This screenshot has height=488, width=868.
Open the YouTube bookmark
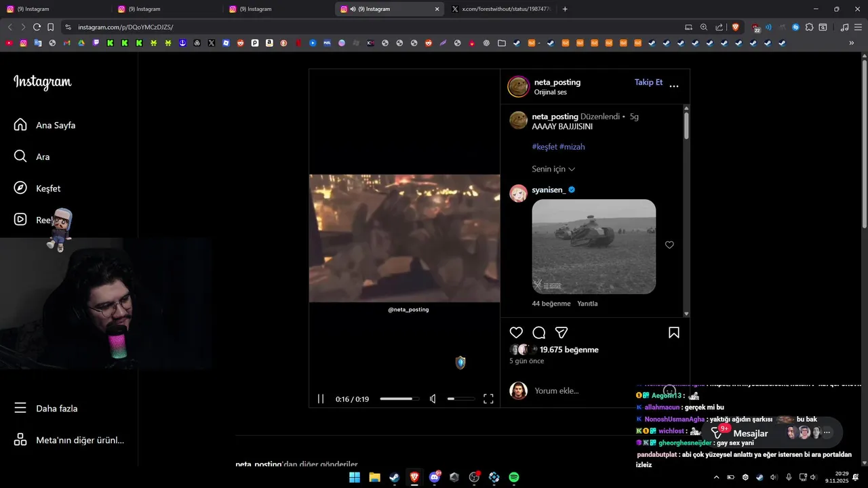9,43
